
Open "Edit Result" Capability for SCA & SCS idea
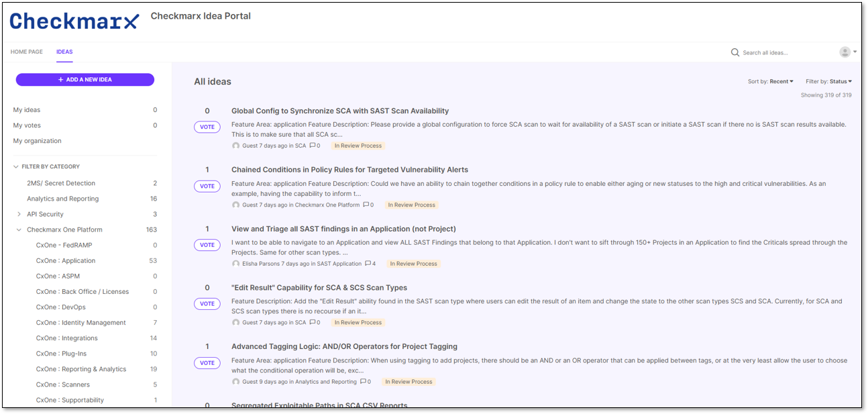coord(319,288)
